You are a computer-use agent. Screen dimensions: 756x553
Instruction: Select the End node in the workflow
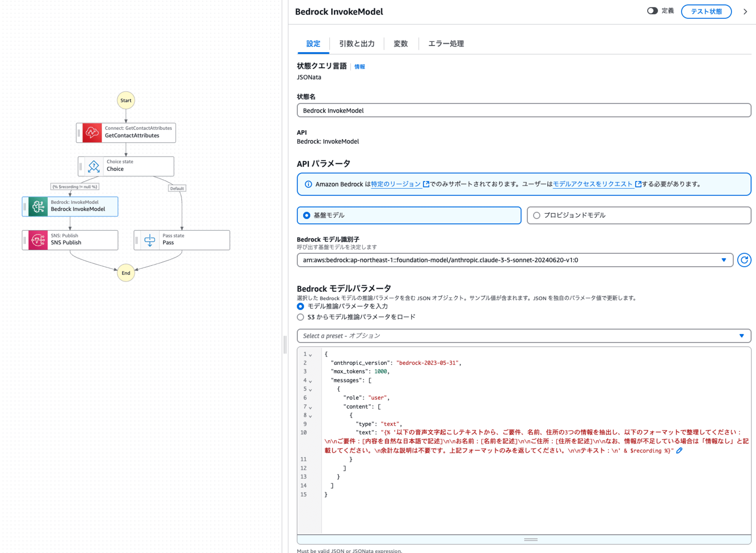click(x=126, y=273)
